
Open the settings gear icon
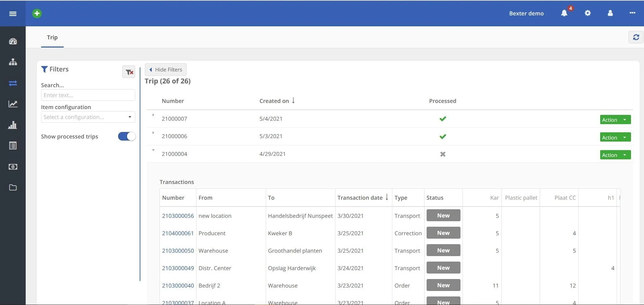coord(588,13)
